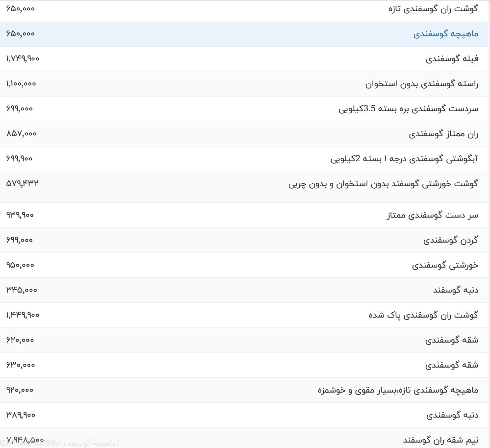Screen dimensions: 490x448
Task: Select the 345,000 price for دنبه گوسفند
Action: tap(19, 290)
